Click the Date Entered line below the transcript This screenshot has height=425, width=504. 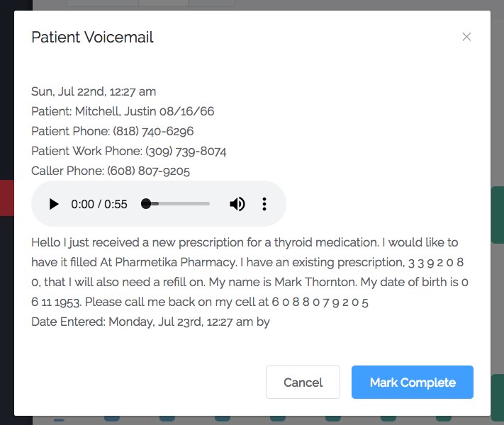click(x=150, y=322)
